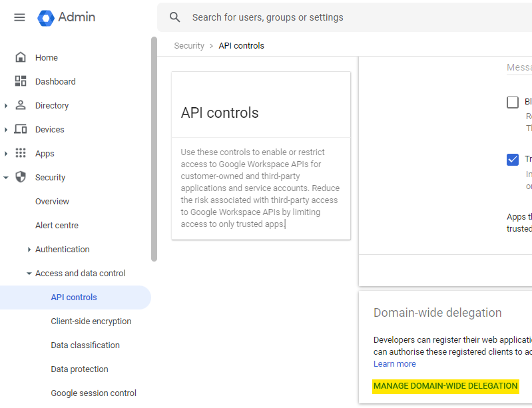Select Client-side encryption in sidebar
The image size is (532, 408).
point(91,321)
